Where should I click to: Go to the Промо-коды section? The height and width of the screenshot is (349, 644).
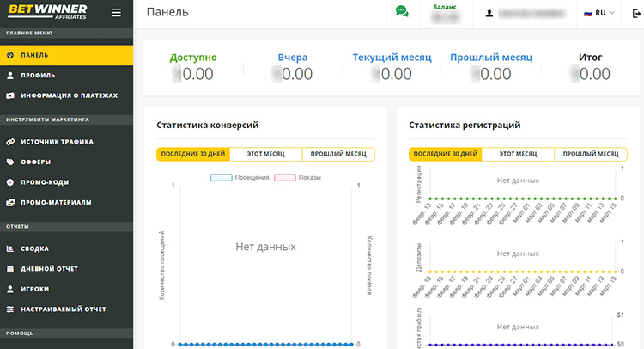tap(66, 182)
